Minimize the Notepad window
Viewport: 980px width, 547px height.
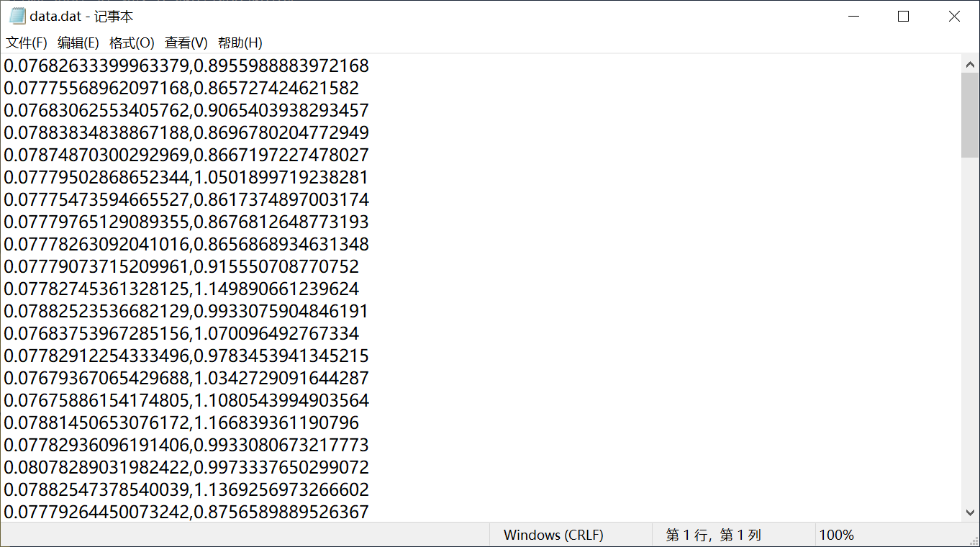[854, 16]
